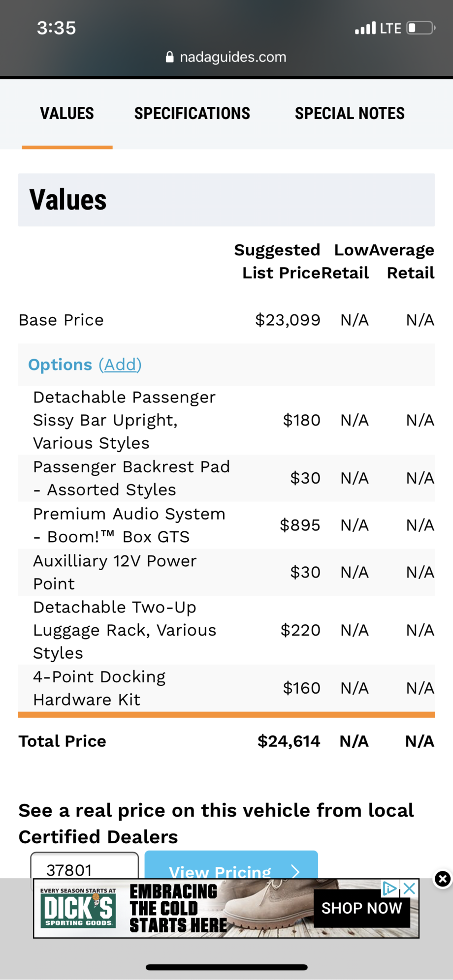Select the Values tab
453x980 pixels.
pyautogui.click(x=67, y=114)
